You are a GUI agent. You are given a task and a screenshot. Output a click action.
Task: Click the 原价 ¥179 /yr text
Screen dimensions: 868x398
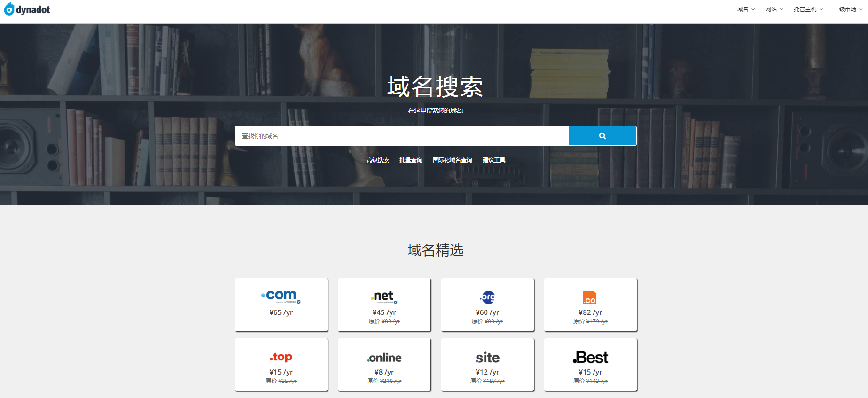click(590, 321)
